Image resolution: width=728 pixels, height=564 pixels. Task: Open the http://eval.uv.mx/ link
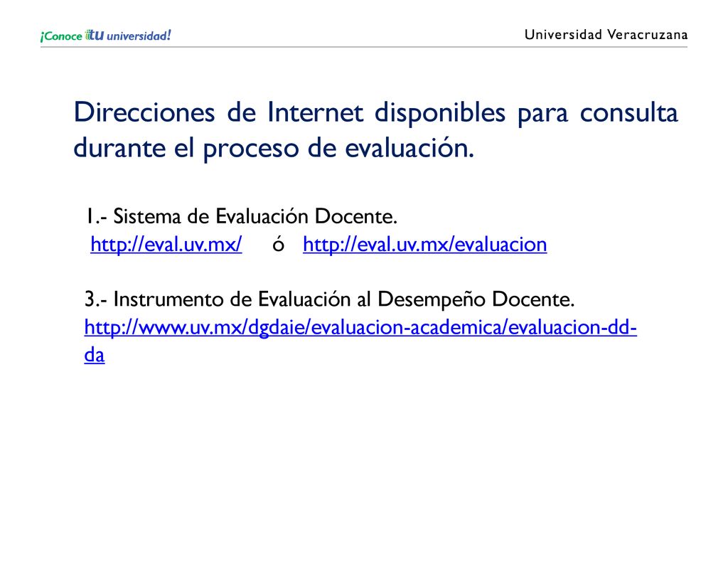[166, 245]
